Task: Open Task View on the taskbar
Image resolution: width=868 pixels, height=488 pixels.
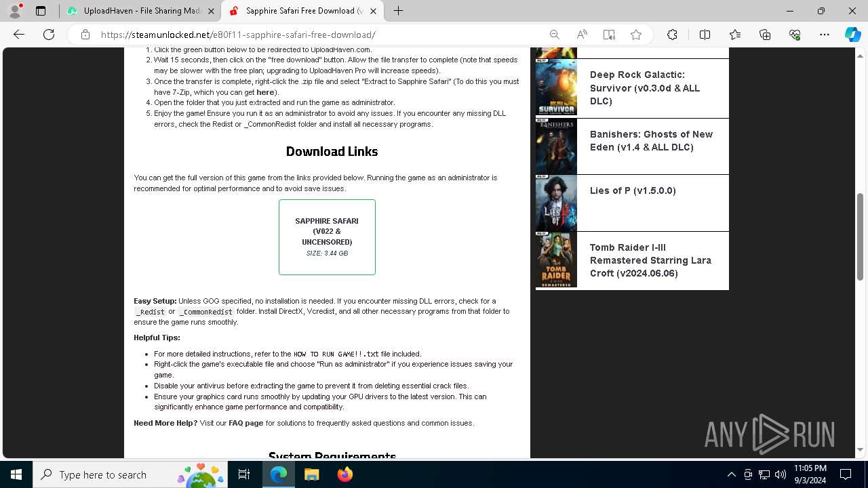Action: (x=244, y=474)
